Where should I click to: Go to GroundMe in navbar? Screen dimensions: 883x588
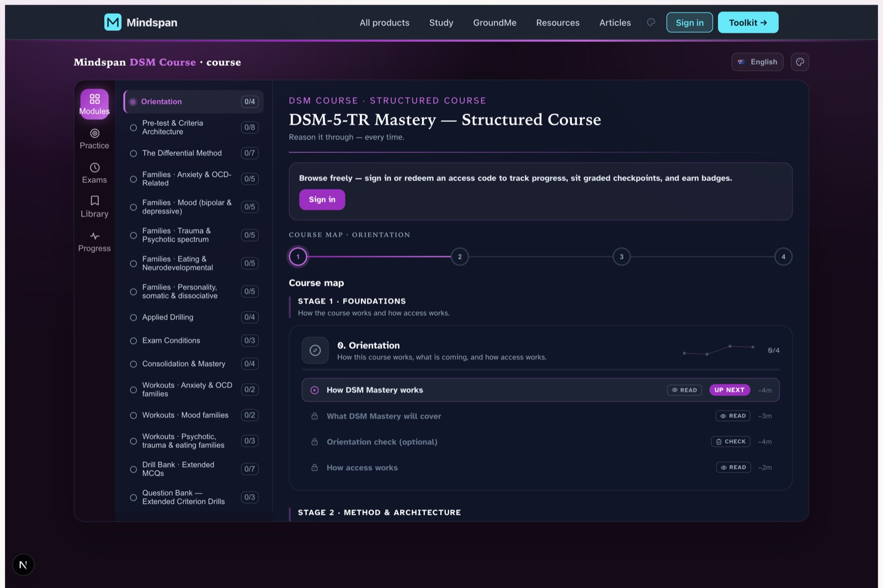(x=494, y=23)
